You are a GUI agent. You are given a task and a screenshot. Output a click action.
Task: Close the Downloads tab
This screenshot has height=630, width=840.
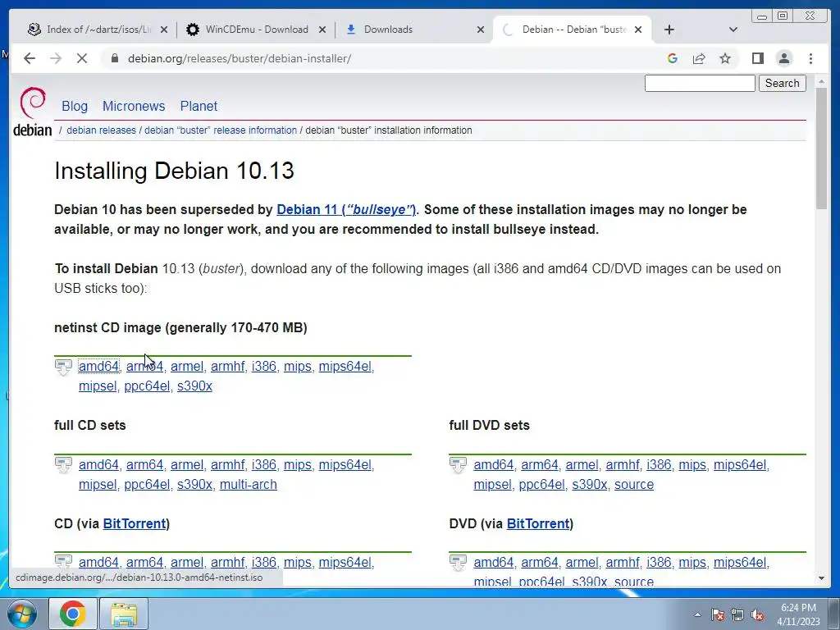pyautogui.click(x=481, y=30)
